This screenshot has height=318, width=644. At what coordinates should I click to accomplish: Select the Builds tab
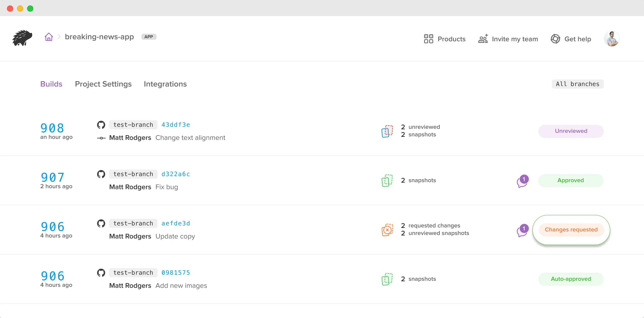51,84
